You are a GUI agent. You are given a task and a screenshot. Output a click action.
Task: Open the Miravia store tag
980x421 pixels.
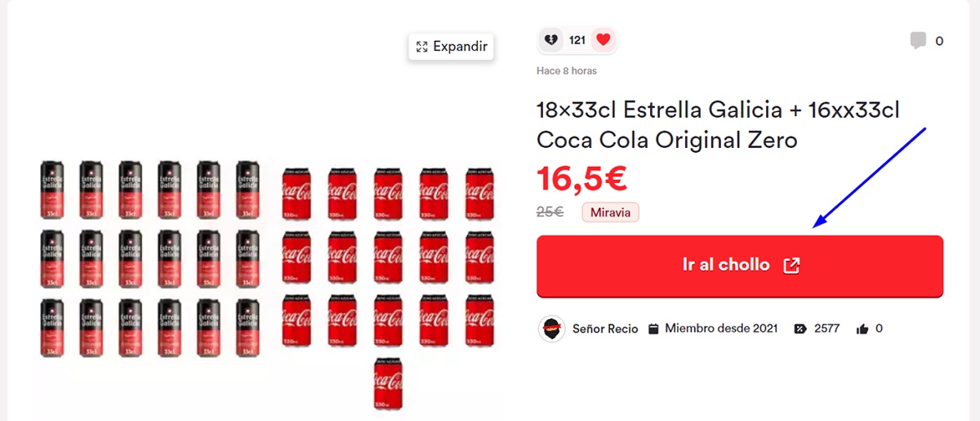click(x=610, y=213)
